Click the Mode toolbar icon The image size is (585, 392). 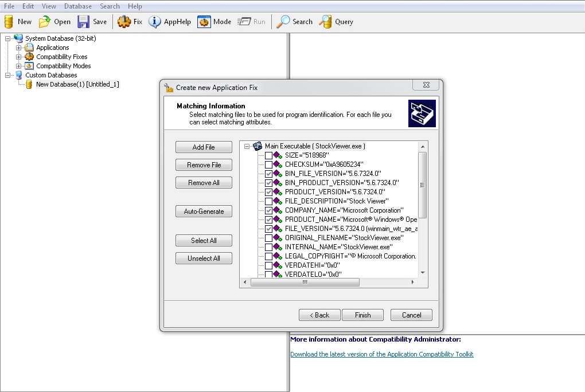[204, 22]
